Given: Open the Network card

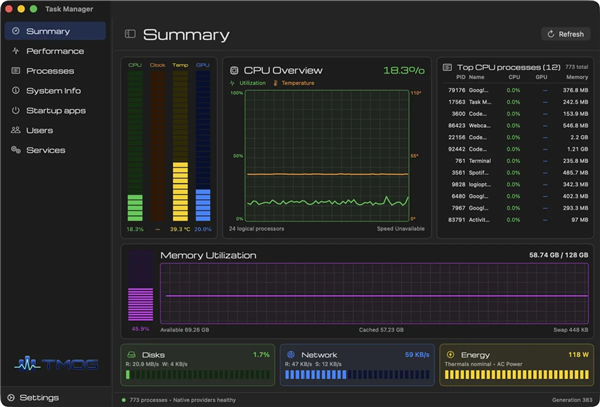Looking at the screenshot, I should pyautogui.click(x=357, y=365).
